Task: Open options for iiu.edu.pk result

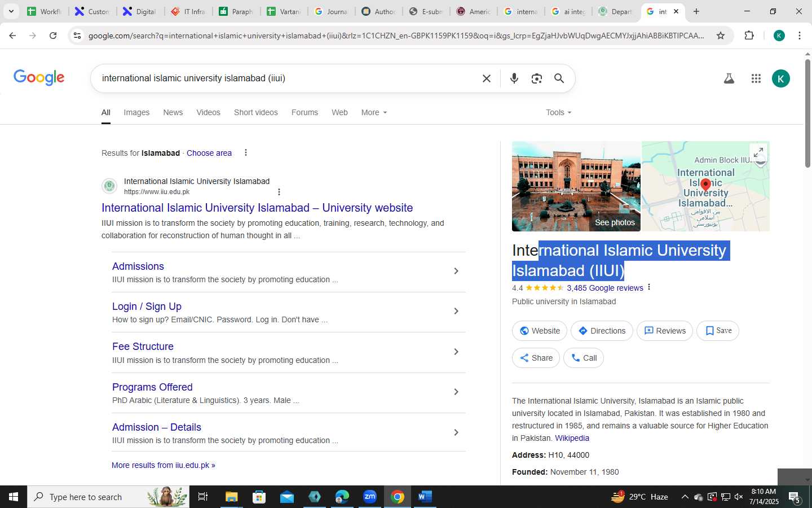Action: point(279,192)
